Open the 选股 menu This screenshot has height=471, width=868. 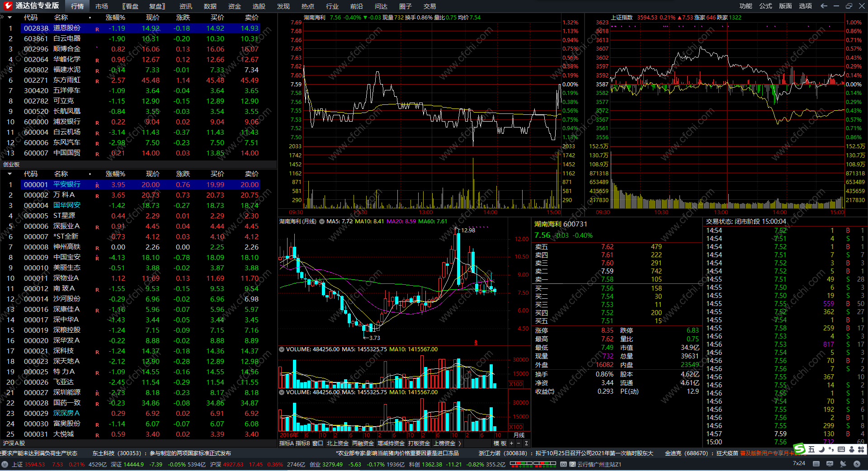(259, 6)
